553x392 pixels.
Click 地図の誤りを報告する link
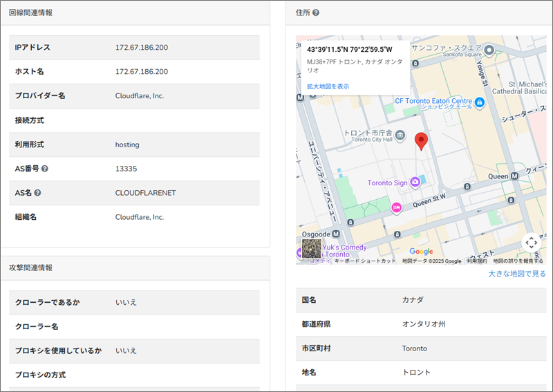tap(518, 261)
